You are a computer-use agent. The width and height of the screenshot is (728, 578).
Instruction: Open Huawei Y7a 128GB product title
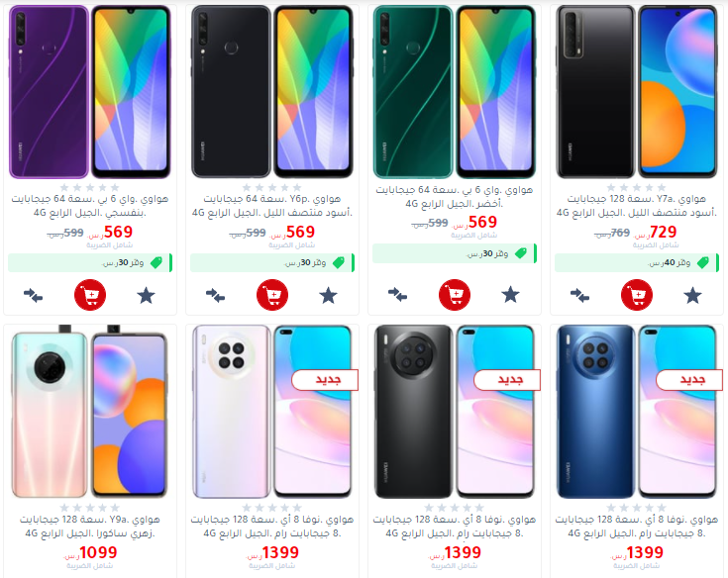coord(637,206)
